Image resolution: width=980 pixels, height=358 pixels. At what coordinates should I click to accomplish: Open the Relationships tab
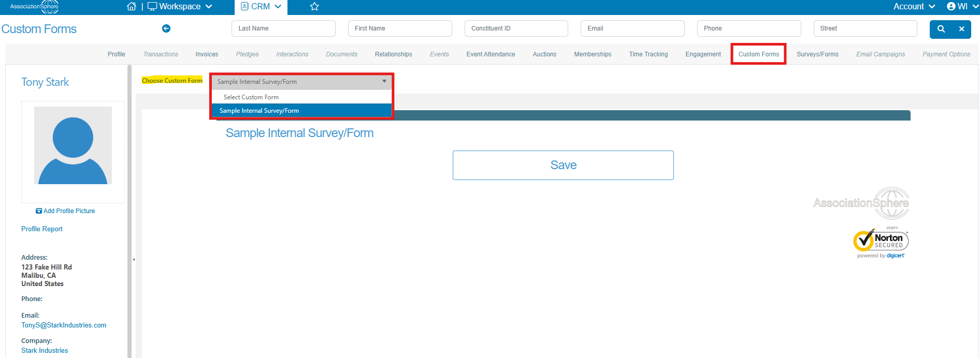pos(394,54)
